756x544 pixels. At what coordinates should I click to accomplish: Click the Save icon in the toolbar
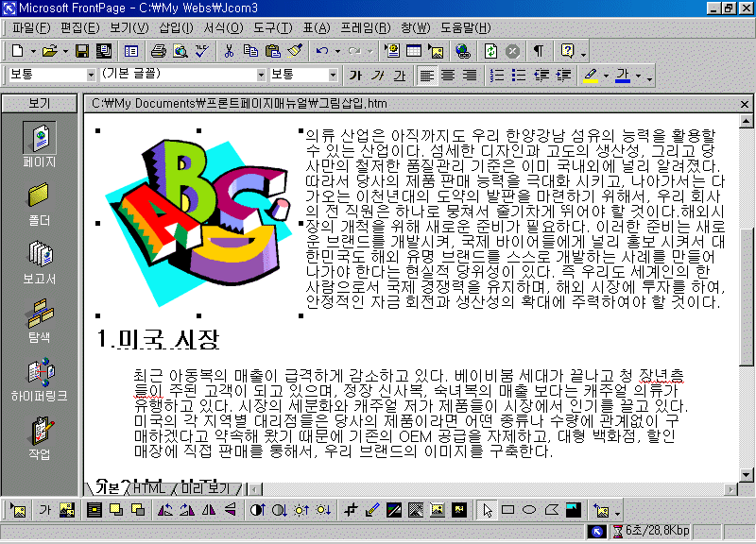(82, 51)
